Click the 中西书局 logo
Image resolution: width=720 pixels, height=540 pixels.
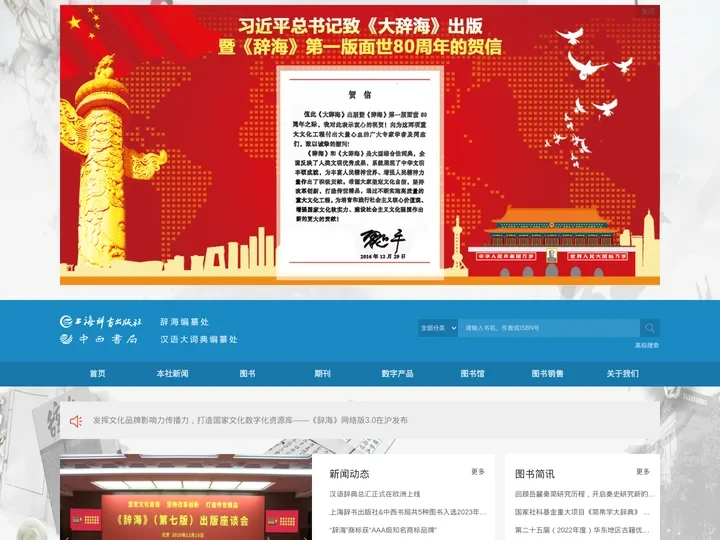(x=99, y=339)
